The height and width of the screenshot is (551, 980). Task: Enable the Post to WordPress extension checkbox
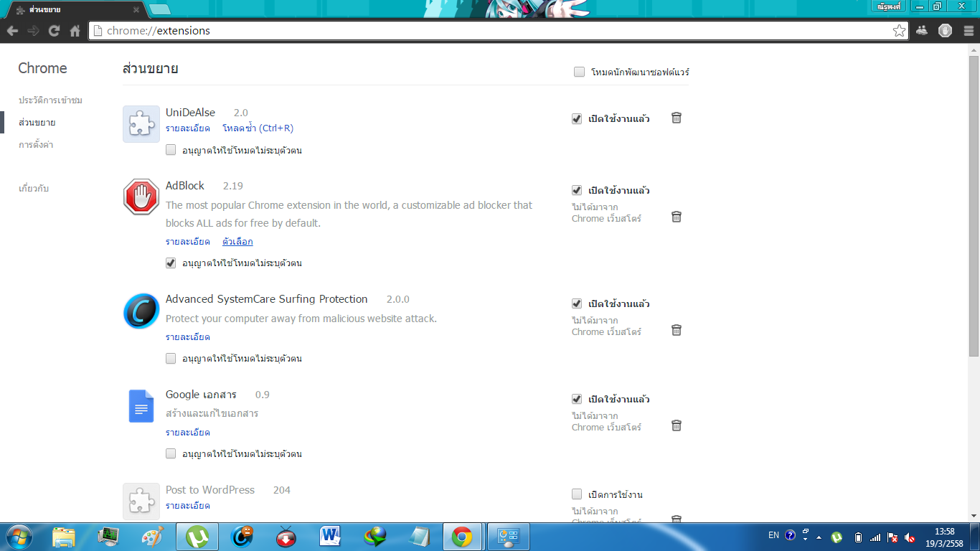(x=577, y=494)
